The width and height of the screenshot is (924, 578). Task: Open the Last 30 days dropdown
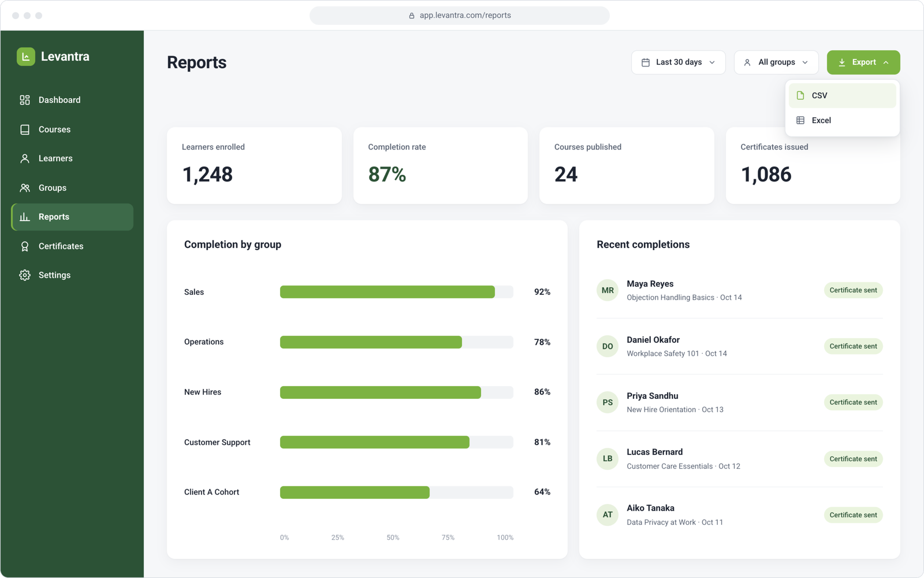click(x=678, y=62)
